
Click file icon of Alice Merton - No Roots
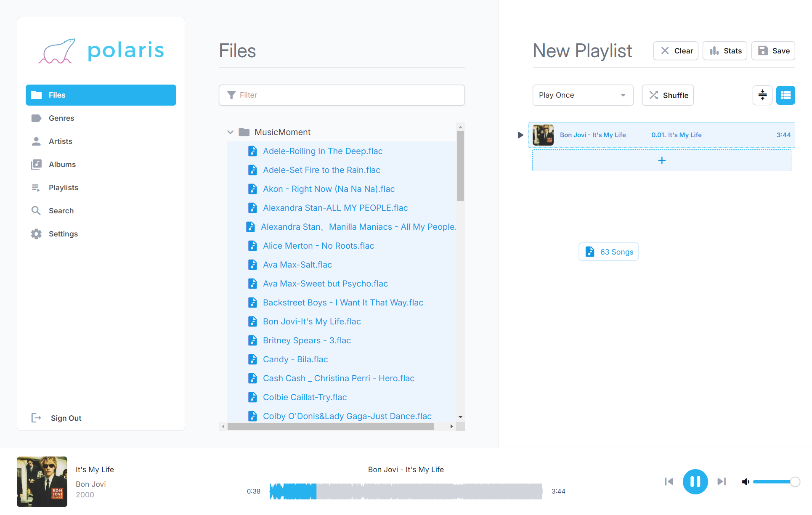pyautogui.click(x=252, y=246)
